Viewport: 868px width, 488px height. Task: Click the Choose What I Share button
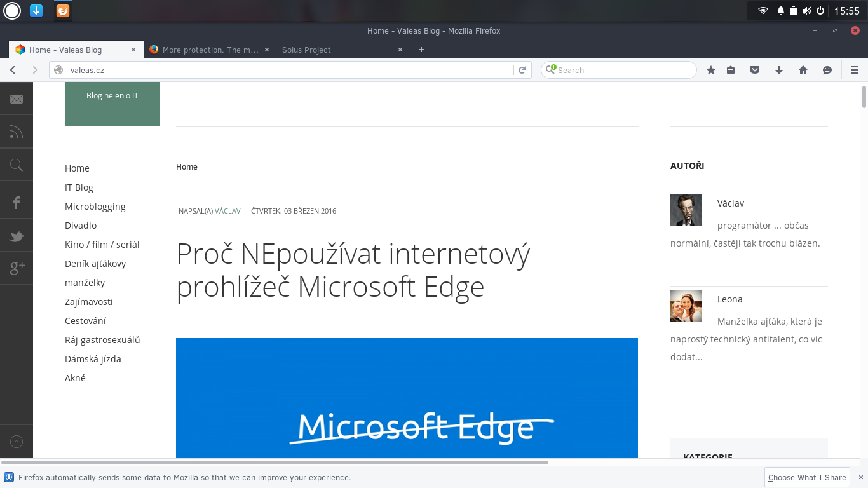807,477
